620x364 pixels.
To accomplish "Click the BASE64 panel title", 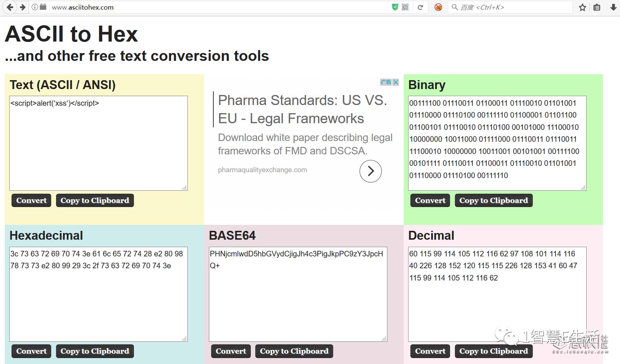I will tap(232, 236).
